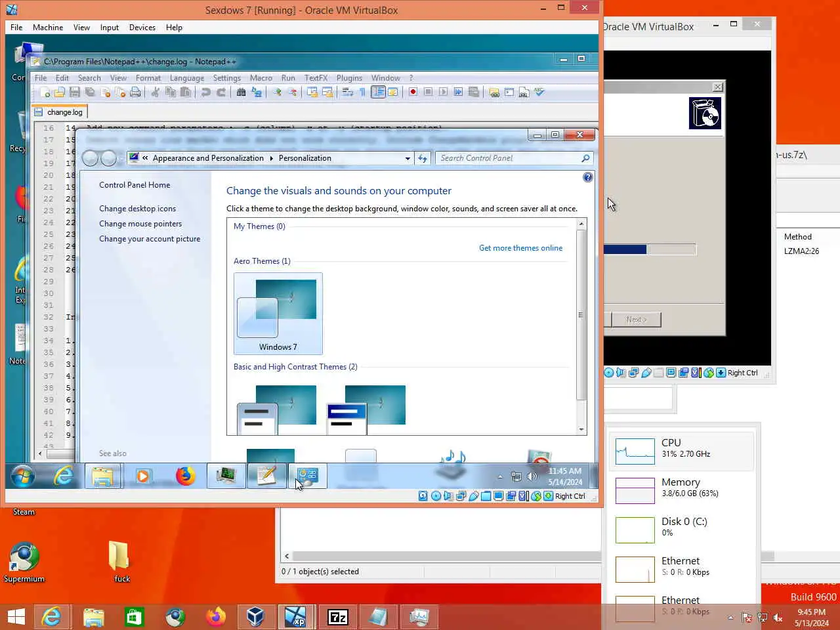Image resolution: width=840 pixels, height=630 pixels.
Task: Click the Back arrow in Personalization window
Action: (91, 158)
